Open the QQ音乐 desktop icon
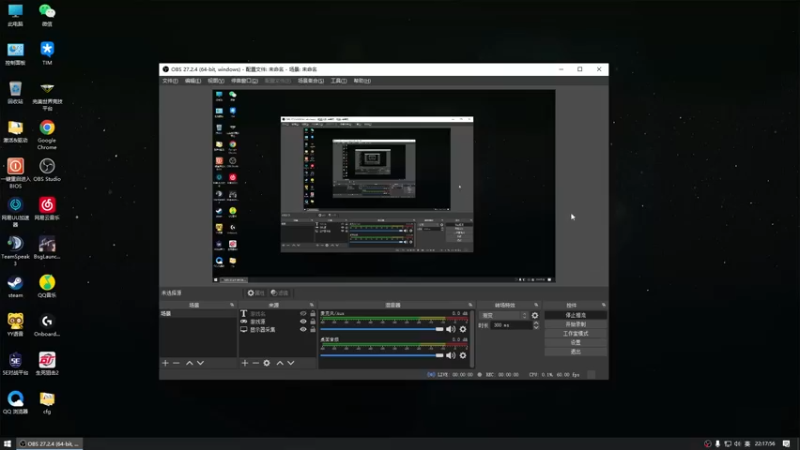800x450 pixels. [x=47, y=287]
